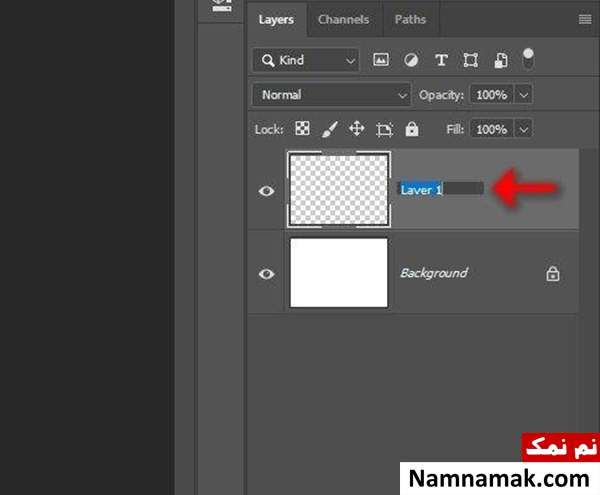Switch to the Paths tab
The width and height of the screenshot is (600, 495).
click(410, 20)
